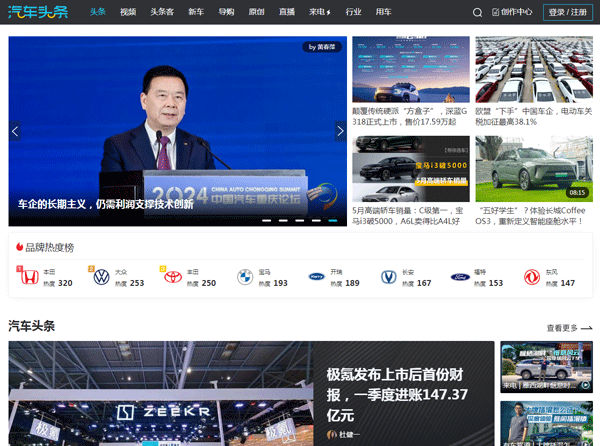Click author 杜健一 avatar icon
Screen dimensions: 600x446
[331, 435]
